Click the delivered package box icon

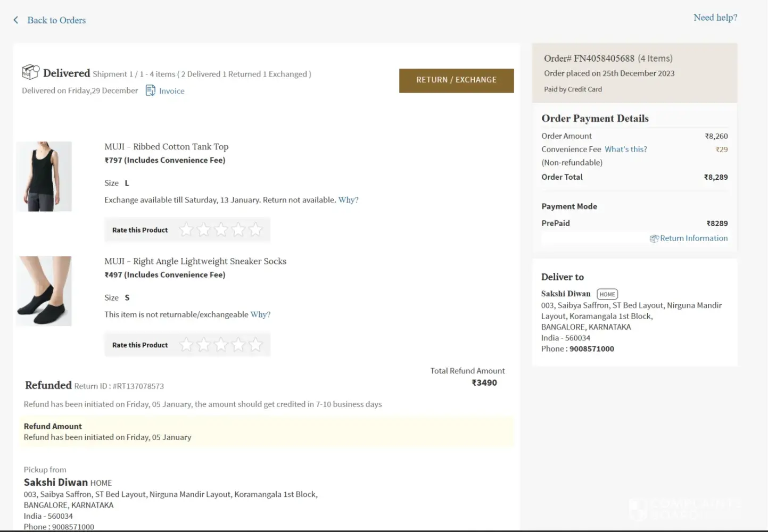(x=30, y=72)
